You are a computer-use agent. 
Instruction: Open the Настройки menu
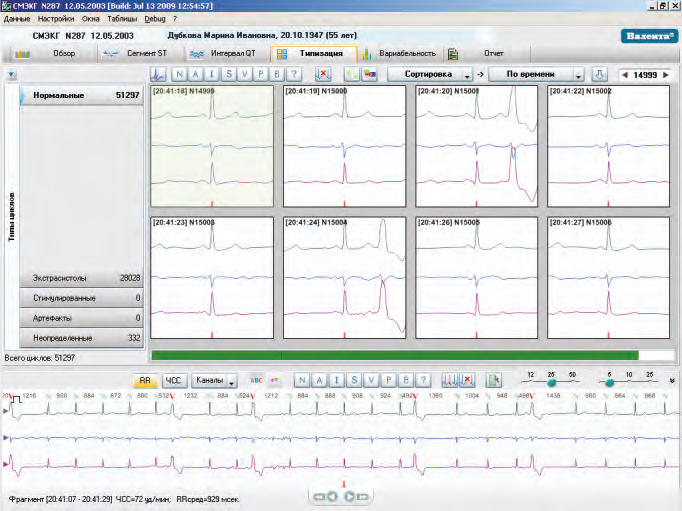[56, 19]
